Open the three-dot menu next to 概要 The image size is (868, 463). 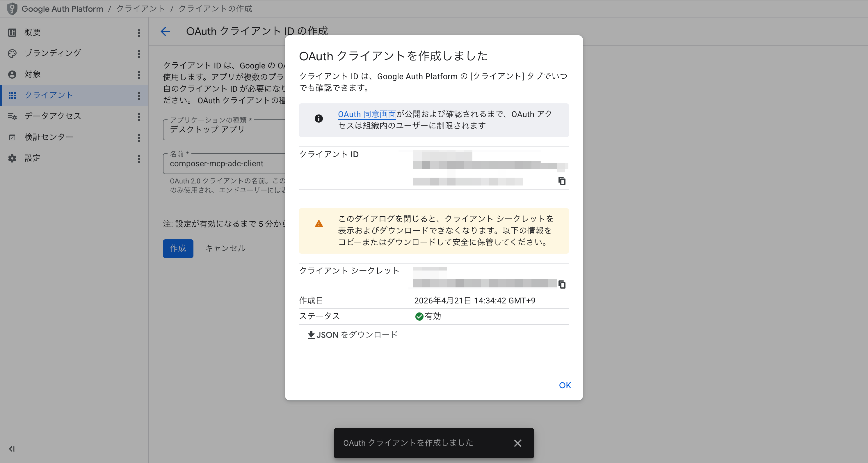point(139,32)
